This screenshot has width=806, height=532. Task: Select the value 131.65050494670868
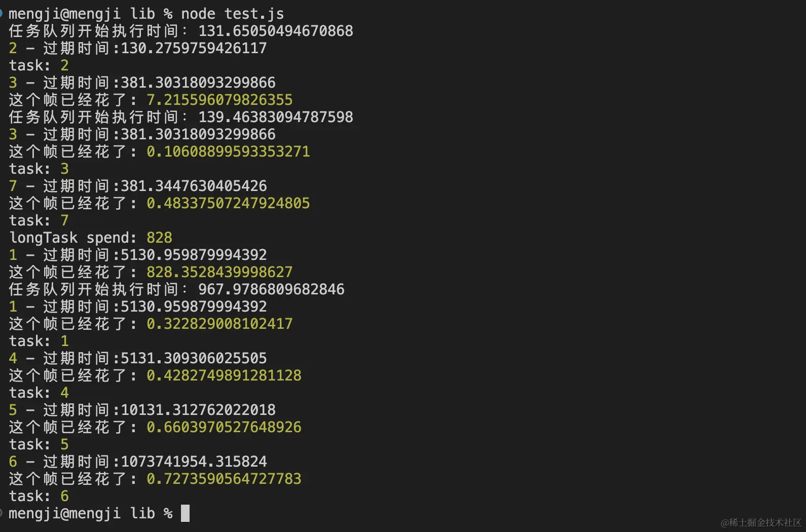pyautogui.click(x=275, y=31)
